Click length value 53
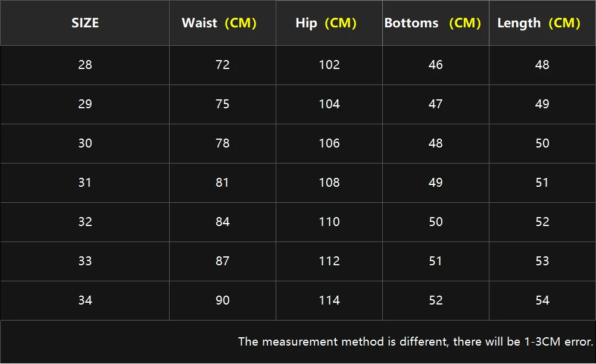Image resolution: width=596 pixels, height=364 pixels. point(542,261)
